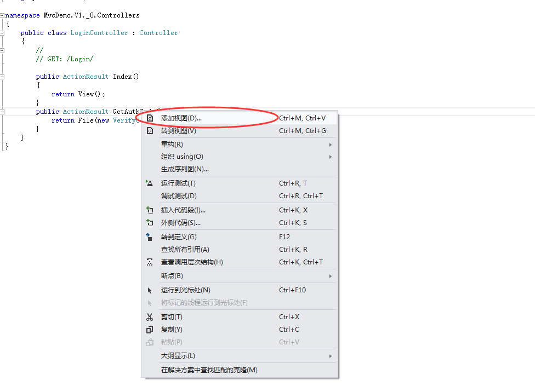Click 在解决方案中查找匹配的克隆(M)
The image size is (535, 392).
pyautogui.click(x=208, y=370)
